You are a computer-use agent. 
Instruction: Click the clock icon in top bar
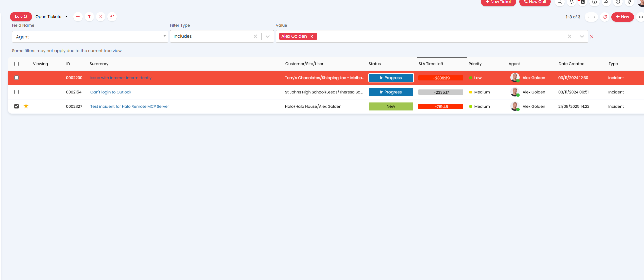coord(618,2)
